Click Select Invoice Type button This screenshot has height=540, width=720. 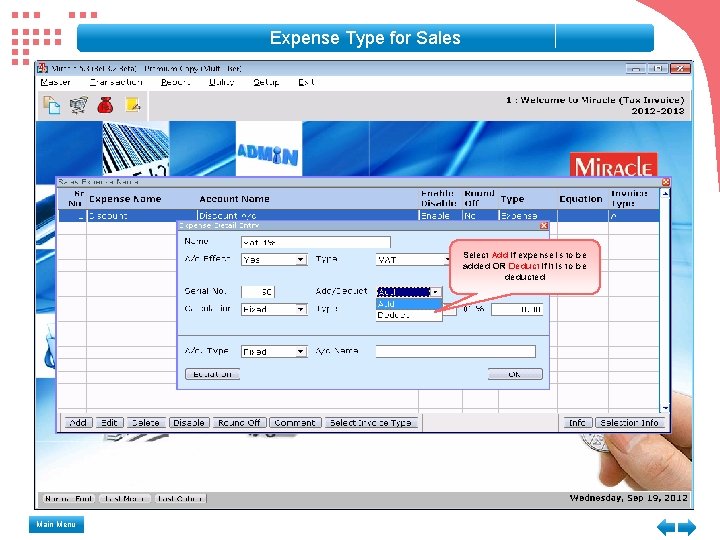[x=371, y=423]
